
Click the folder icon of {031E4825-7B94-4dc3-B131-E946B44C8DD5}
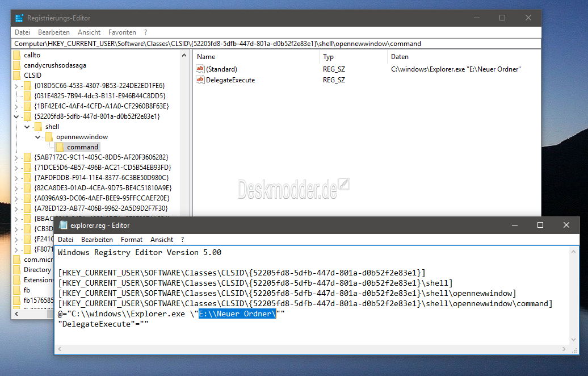[x=27, y=95]
